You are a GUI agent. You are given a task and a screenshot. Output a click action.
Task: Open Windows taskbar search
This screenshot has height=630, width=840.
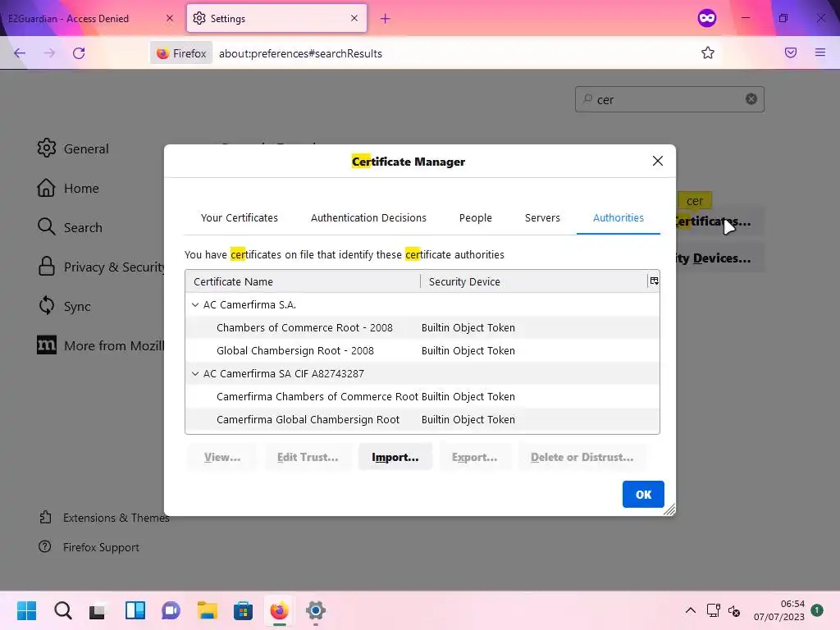[x=62, y=610]
